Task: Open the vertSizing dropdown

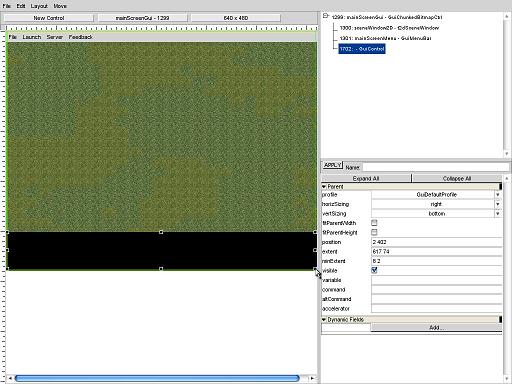Action: pyautogui.click(x=497, y=214)
